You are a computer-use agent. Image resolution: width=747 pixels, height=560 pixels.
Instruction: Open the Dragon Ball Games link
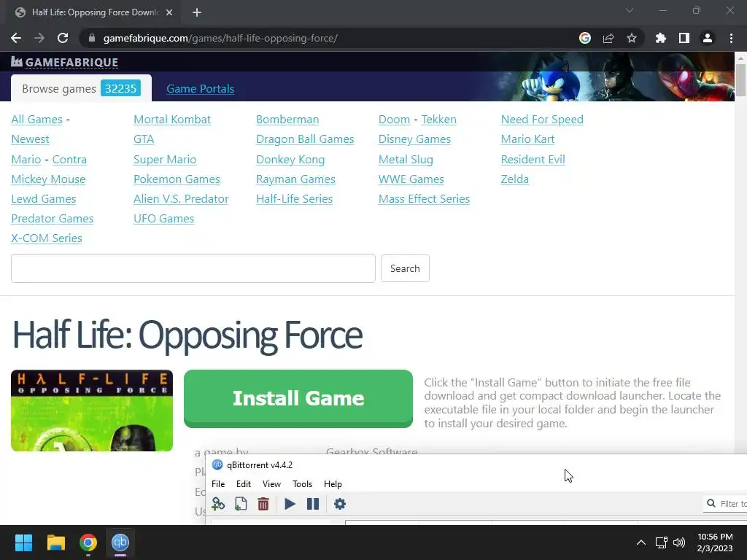(x=305, y=139)
